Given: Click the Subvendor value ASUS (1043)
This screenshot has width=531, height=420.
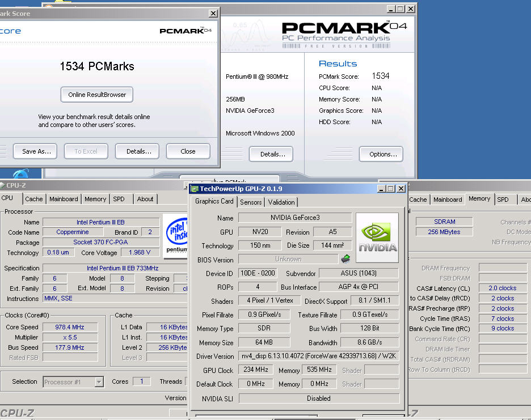Looking at the screenshot, I should click(x=359, y=273).
